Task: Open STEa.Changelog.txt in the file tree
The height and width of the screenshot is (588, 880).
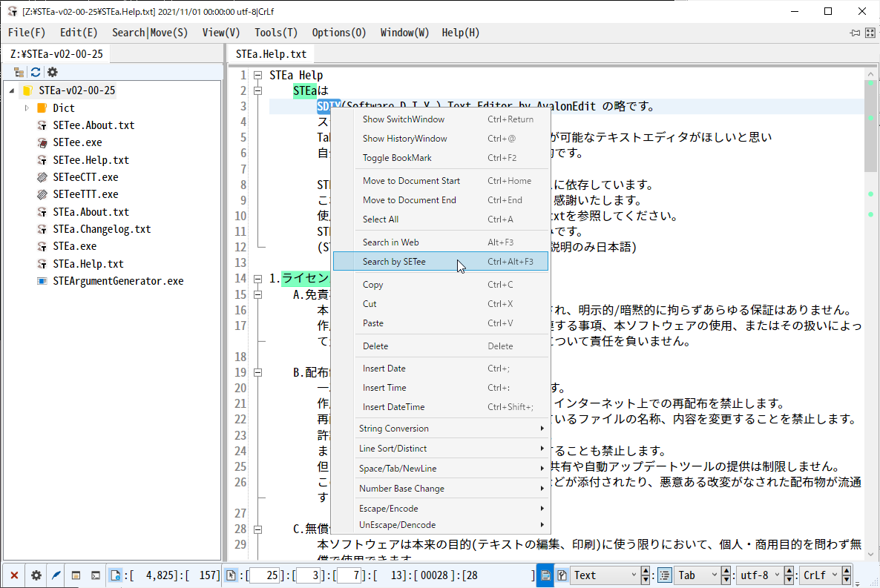Action: [102, 229]
